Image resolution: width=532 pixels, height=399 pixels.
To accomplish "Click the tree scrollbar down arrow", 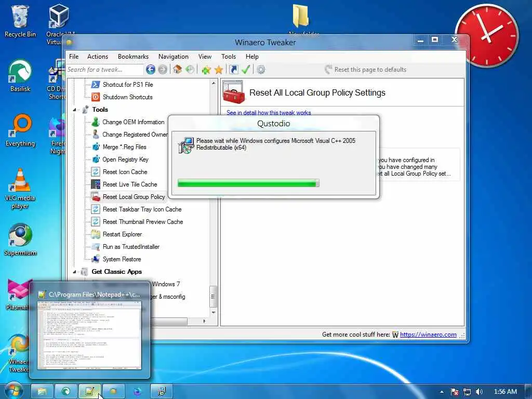I will (214, 312).
